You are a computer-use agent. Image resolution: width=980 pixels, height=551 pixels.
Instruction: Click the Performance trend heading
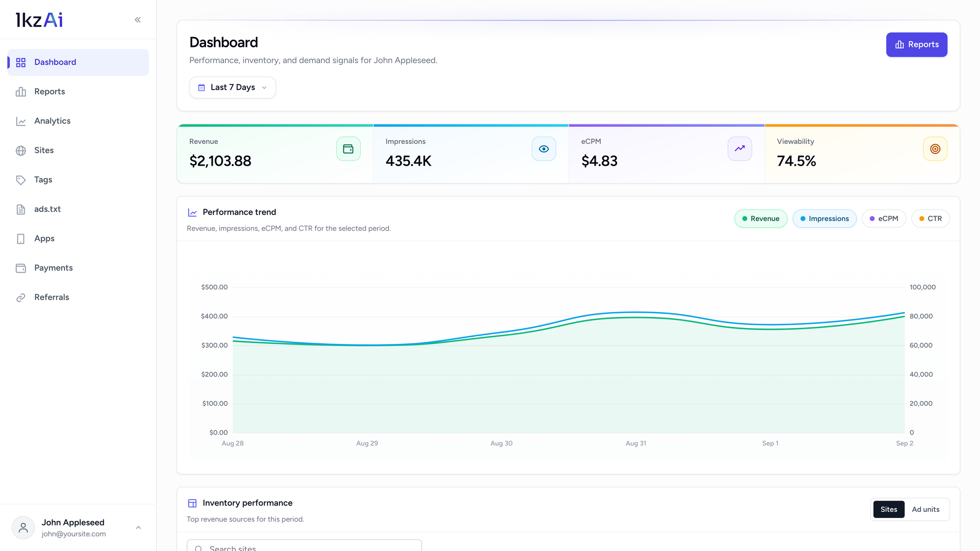[x=239, y=212]
